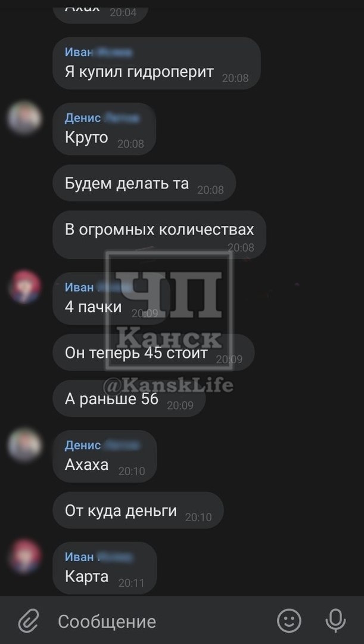Select the 'В огромных количествах' message

[x=160, y=234]
